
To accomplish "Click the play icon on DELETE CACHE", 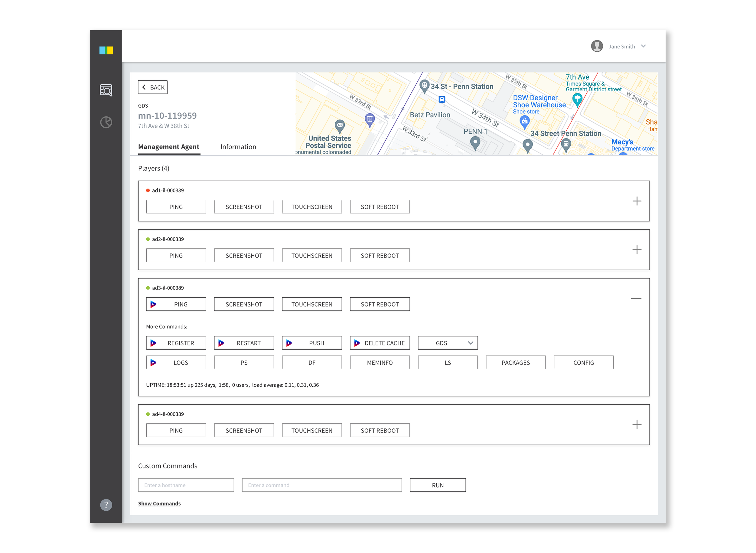I will [357, 343].
